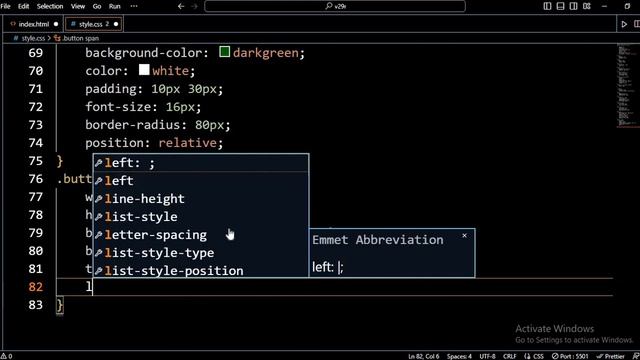Click the run play icon in editor toolbar
The image size is (640, 360).
(624, 24)
